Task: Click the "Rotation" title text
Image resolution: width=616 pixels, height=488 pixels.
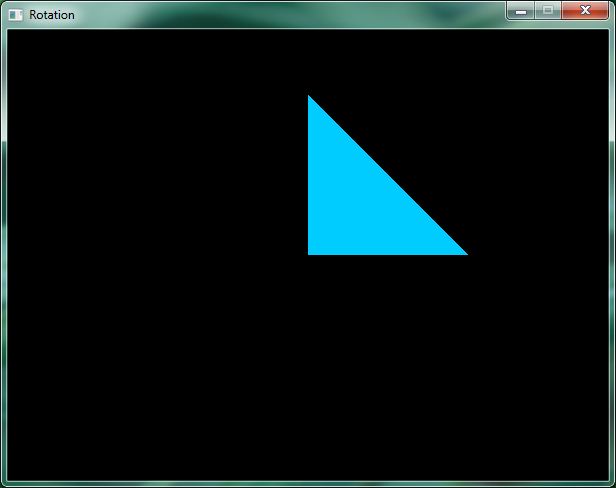Action: (x=52, y=15)
